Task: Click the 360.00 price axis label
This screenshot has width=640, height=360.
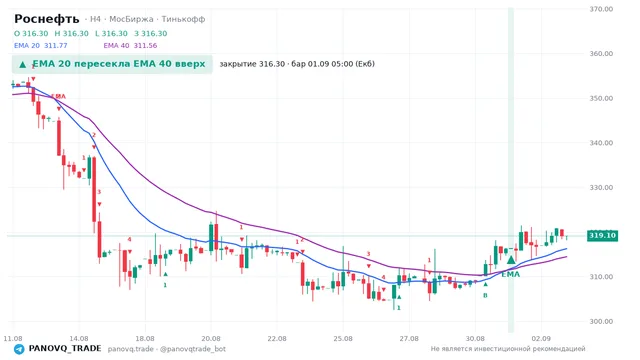Action: pyautogui.click(x=601, y=53)
